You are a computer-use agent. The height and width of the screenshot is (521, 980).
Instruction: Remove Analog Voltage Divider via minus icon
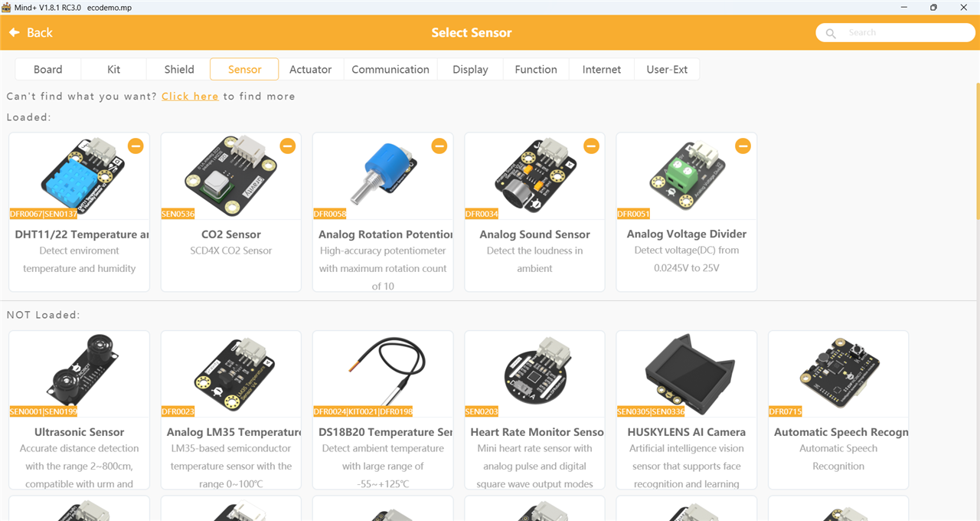coord(743,146)
